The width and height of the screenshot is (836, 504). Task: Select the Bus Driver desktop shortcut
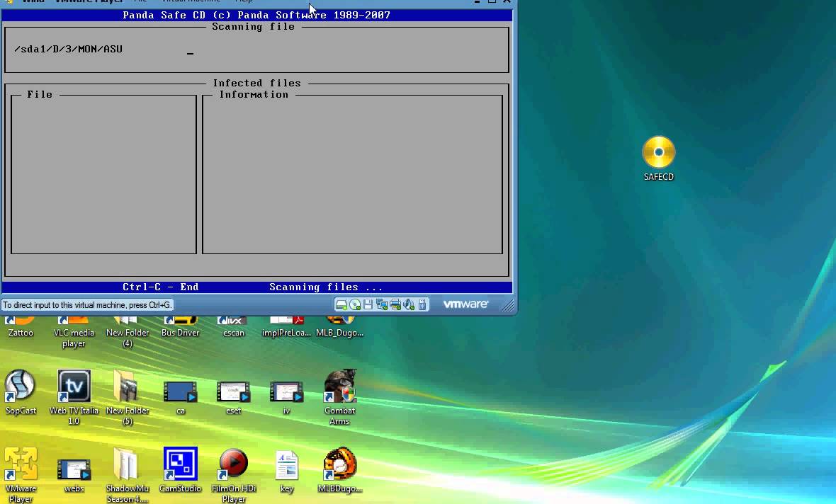180,326
